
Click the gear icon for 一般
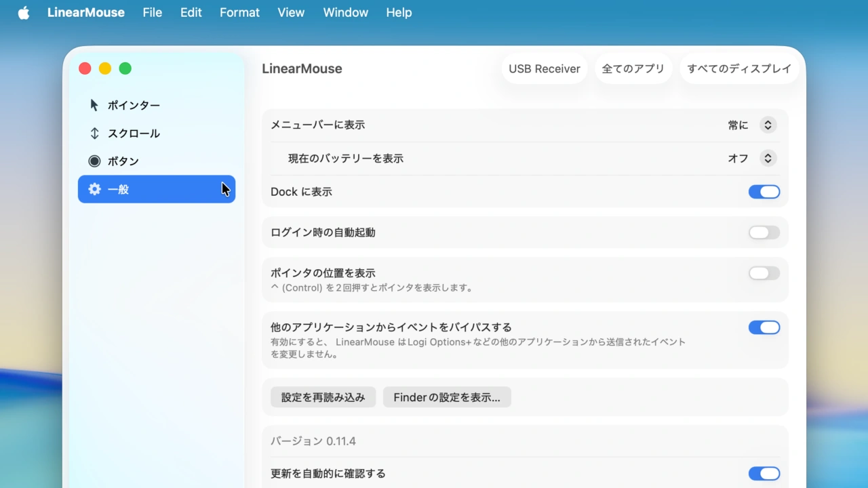pyautogui.click(x=94, y=189)
